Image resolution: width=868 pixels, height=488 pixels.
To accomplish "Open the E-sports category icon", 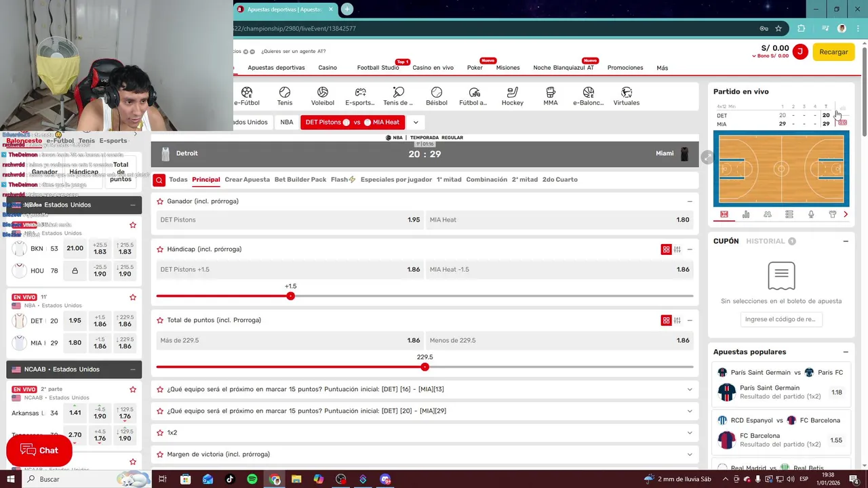I will point(361,92).
